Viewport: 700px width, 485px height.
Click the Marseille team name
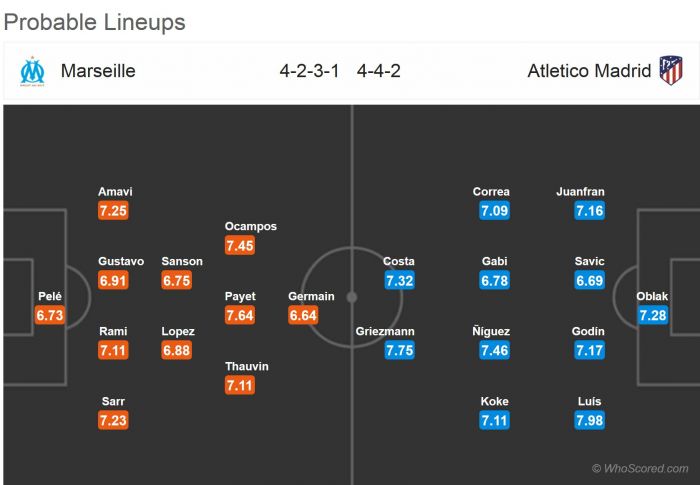(x=98, y=71)
